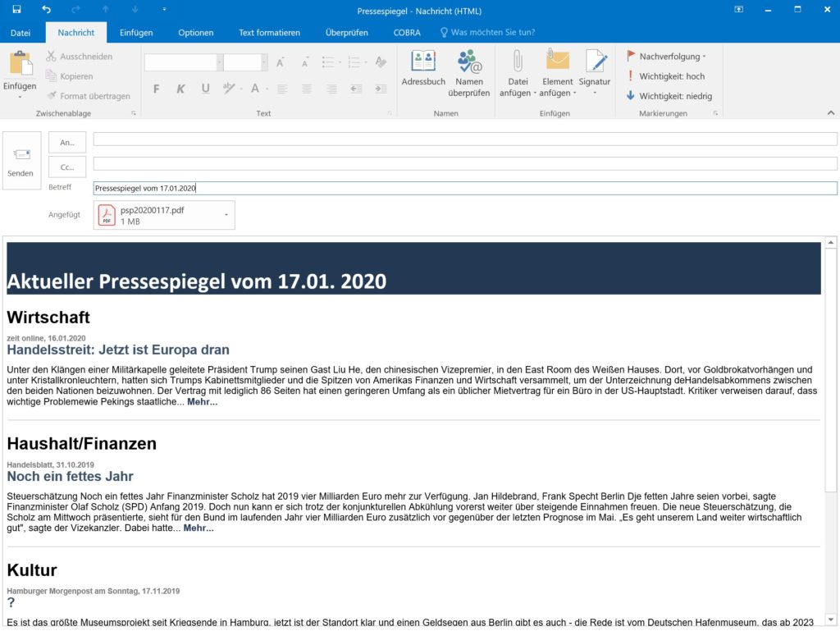Open the Signatur pen icon
This screenshot has height=631, width=840.
595,62
